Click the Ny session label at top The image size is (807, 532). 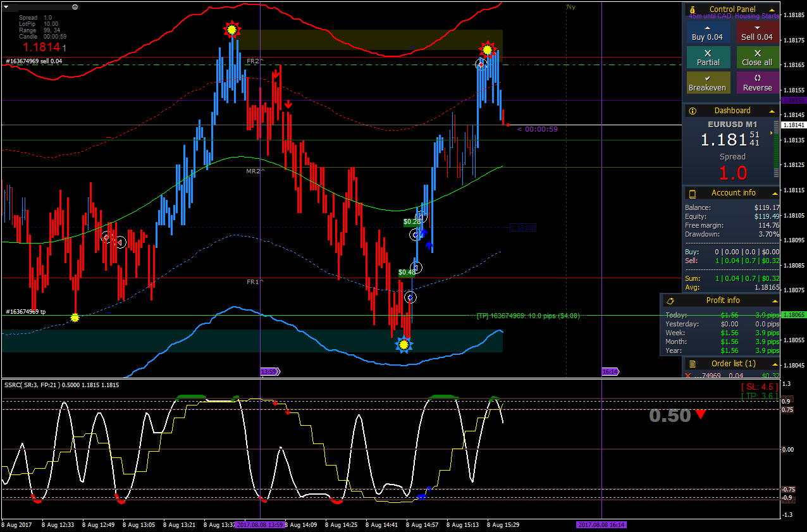(x=571, y=6)
